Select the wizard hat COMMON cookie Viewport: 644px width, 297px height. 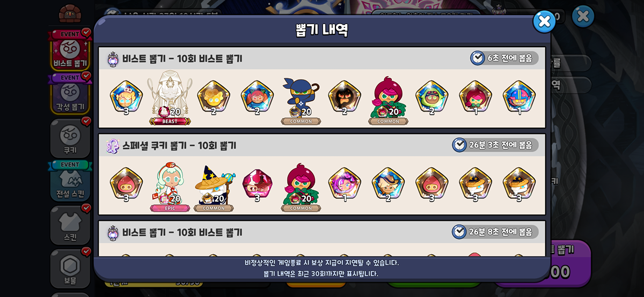click(214, 187)
